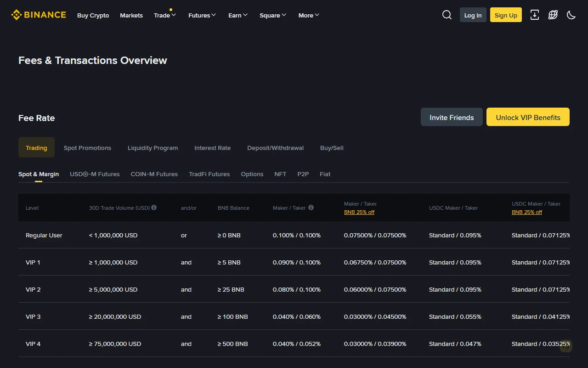Open the language globe icon
Viewport: 588px width, 368px height.
[553, 15]
